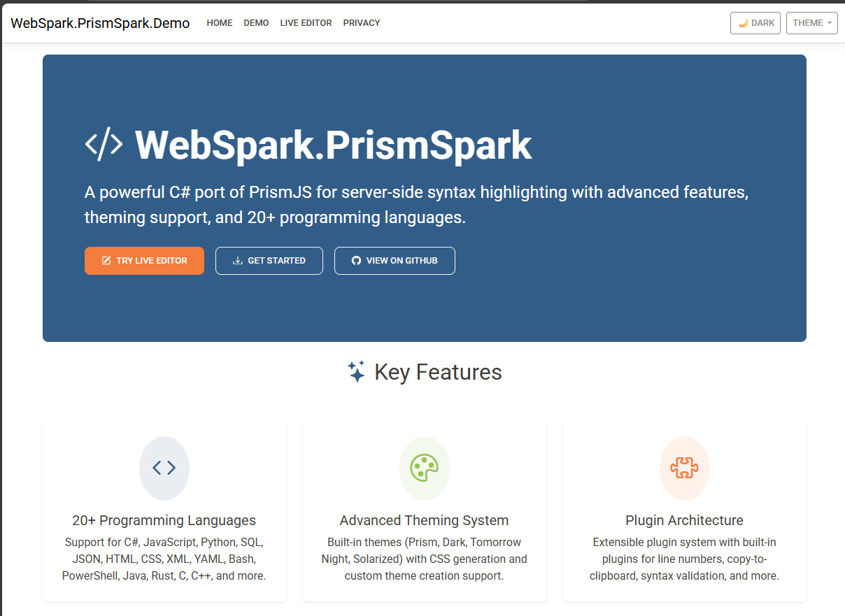Viewport: 845px width, 616px height.
Task: Click the View on GitHub button
Action: (395, 260)
